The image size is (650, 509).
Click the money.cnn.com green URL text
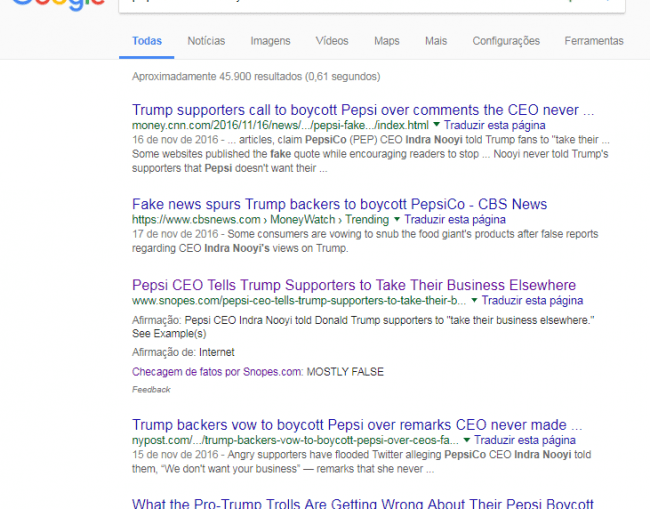tap(280, 125)
